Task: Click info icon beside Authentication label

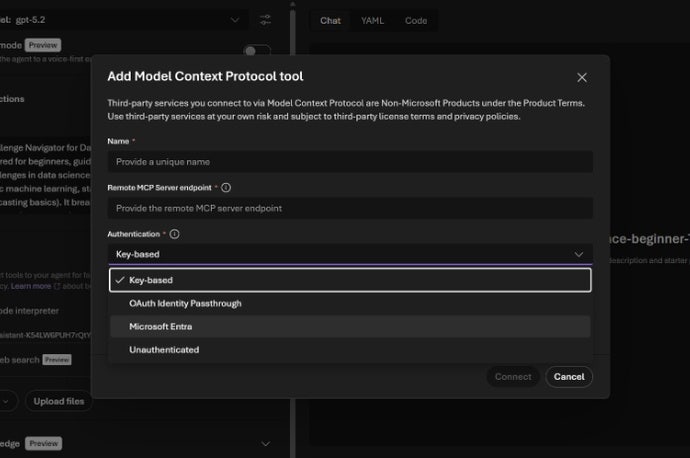Action: 175,234
